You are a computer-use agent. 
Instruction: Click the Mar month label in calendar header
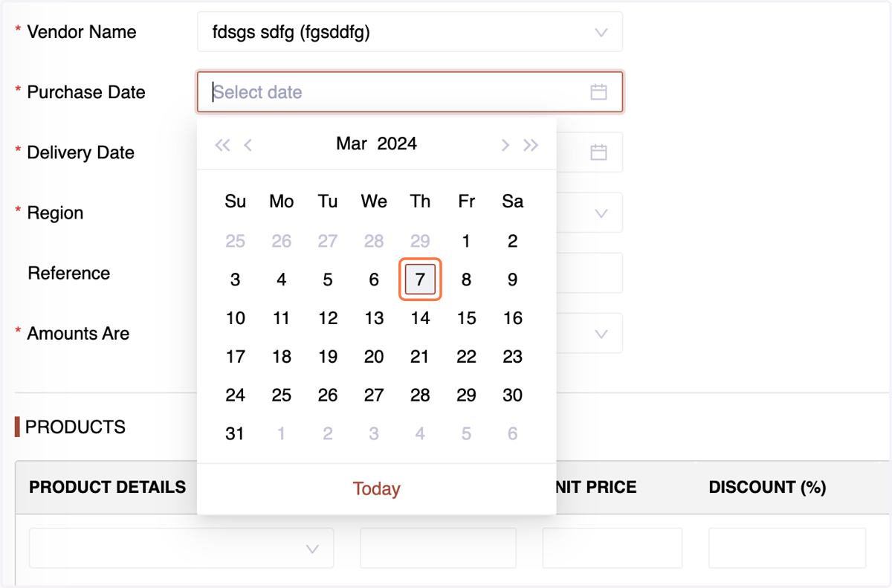(x=352, y=143)
